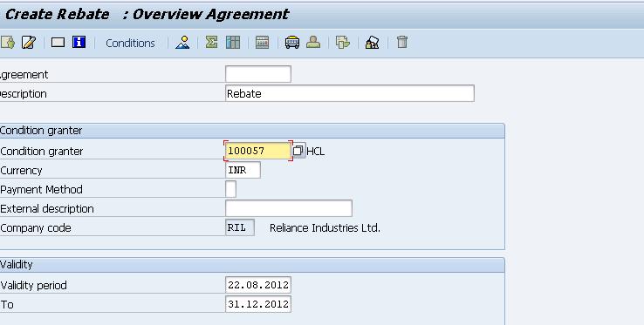644x325 pixels.
Task: Click the Company code label
Action: [35, 228]
